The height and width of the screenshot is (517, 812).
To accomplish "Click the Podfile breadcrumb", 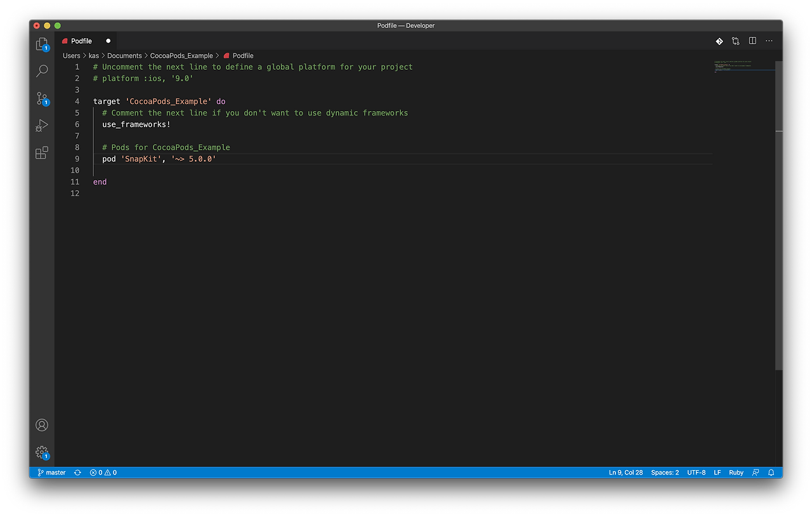I will (x=239, y=56).
